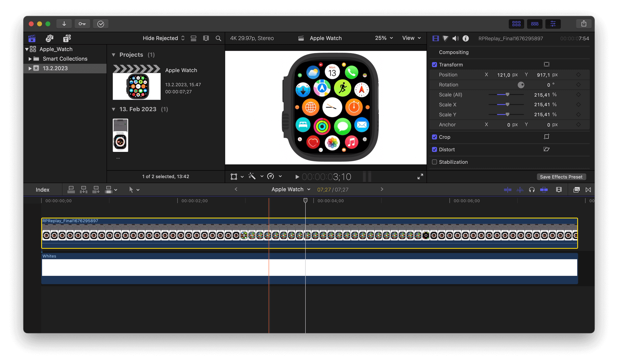Image resolution: width=618 pixels, height=364 pixels.
Task: Open the clip appearance filmstrip options
Action: 206,38
